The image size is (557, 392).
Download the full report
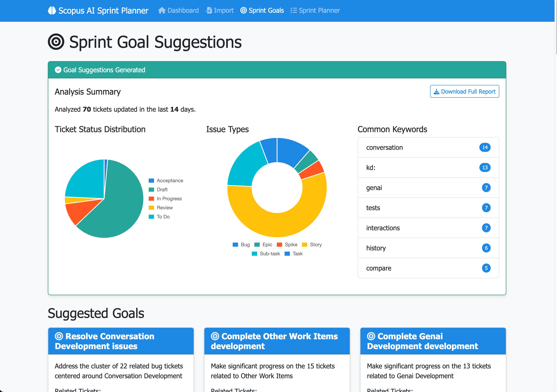pos(465,91)
